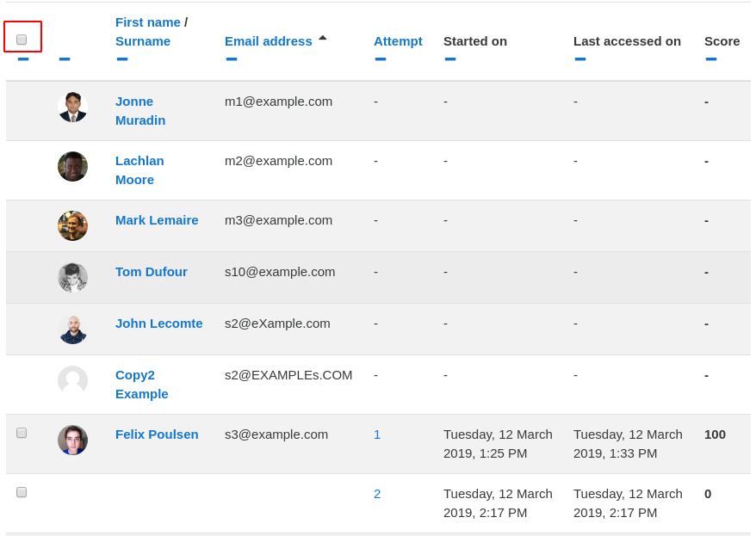
Task: Click Jonne Muradin's profile picture
Action: coord(73,107)
